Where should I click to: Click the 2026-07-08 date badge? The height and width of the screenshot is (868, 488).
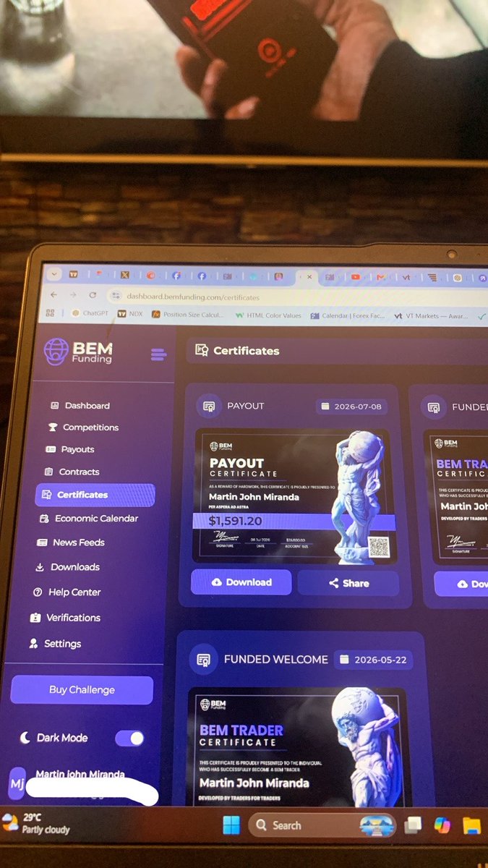click(x=351, y=407)
